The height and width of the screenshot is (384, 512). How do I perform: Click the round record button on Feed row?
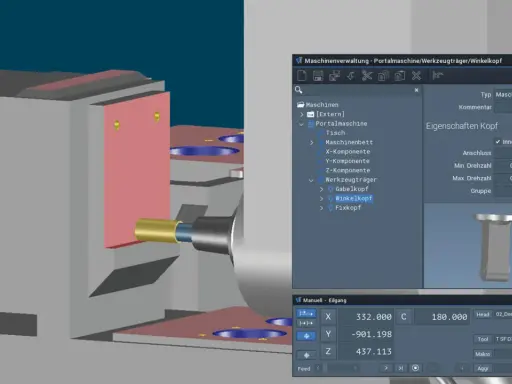coord(415,368)
